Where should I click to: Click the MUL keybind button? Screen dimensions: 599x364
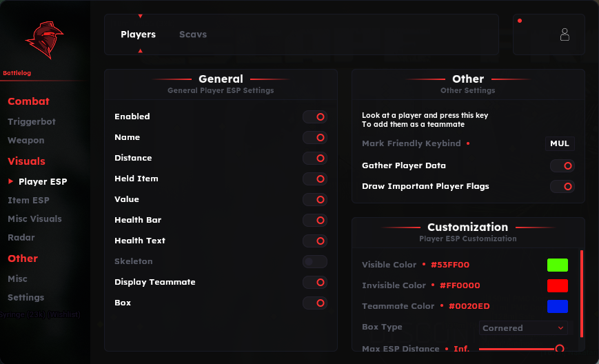560,143
